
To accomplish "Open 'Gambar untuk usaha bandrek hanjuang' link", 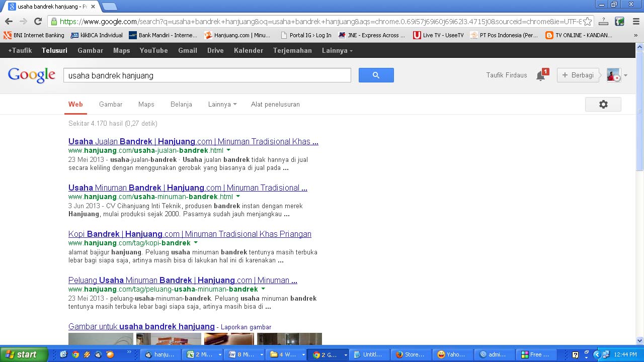I will pos(141,326).
